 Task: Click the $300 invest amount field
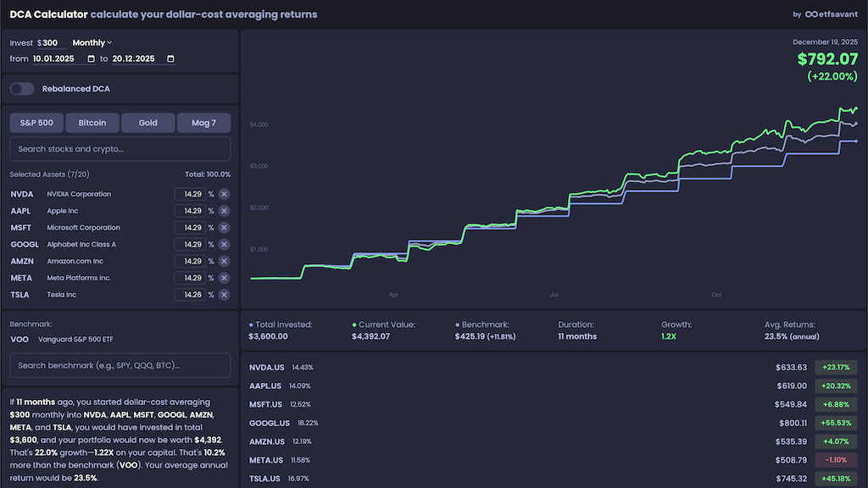[52, 42]
